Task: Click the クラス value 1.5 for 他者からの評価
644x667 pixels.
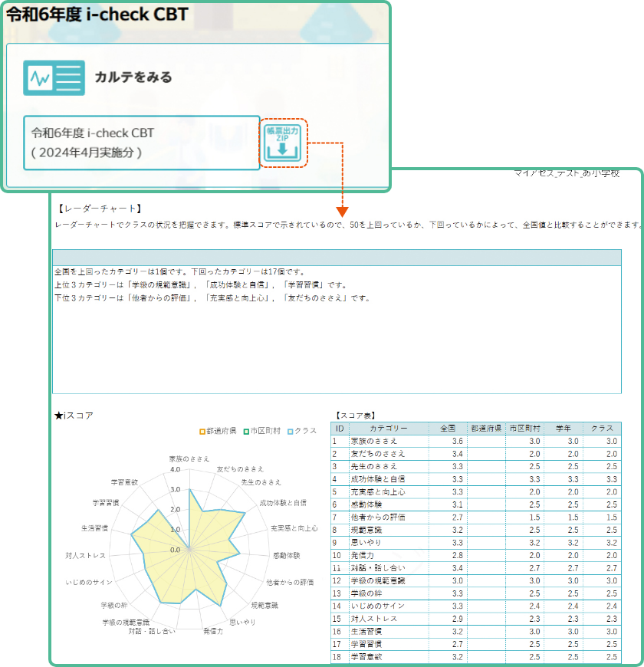Action: click(x=612, y=517)
